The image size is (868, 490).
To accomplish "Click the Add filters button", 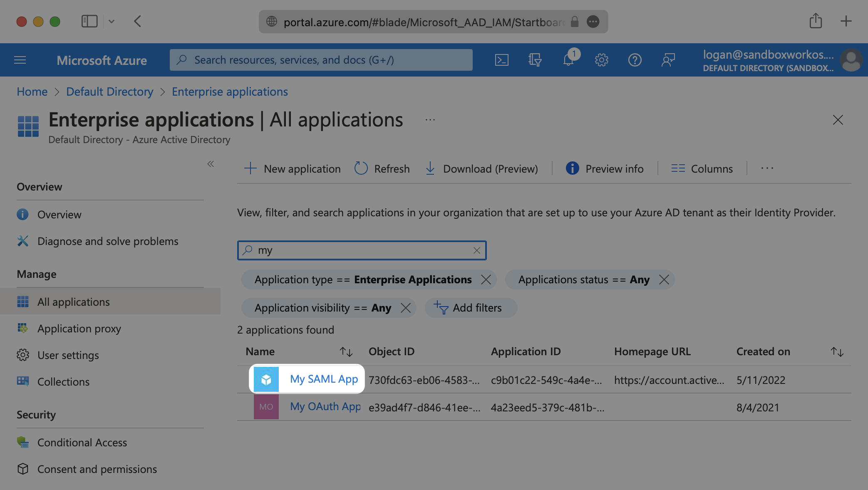I will click(x=470, y=308).
